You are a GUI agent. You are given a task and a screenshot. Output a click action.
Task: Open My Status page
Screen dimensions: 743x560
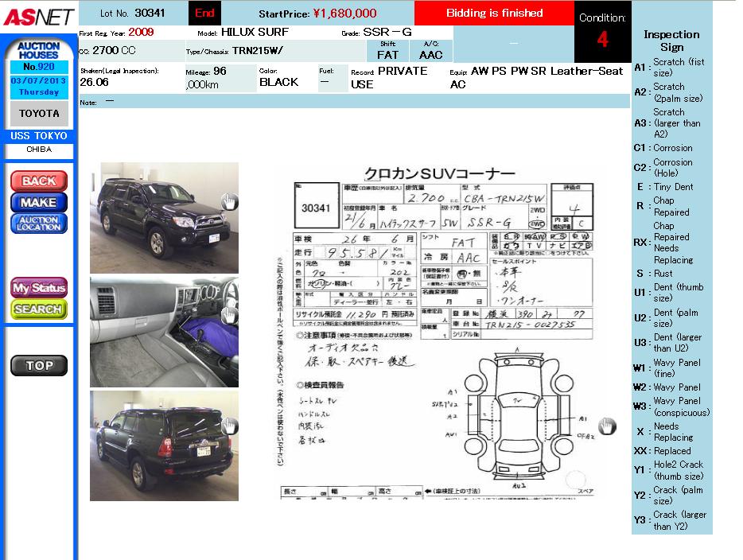coord(38,288)
